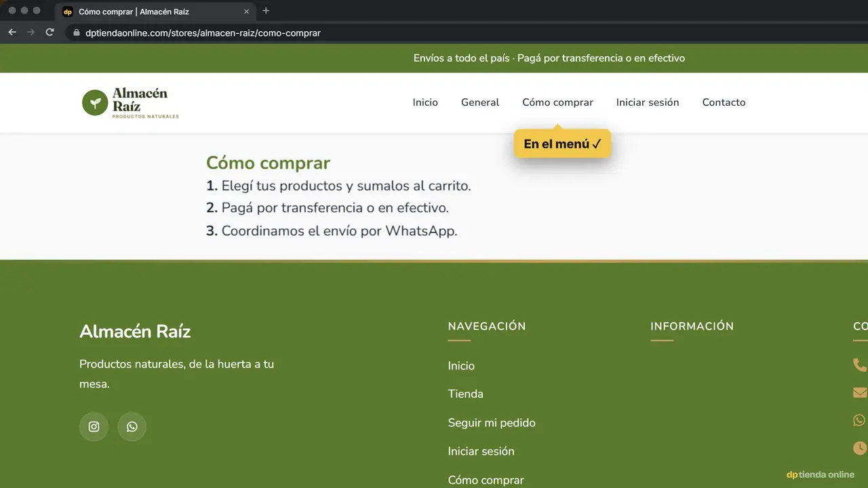This screenshot has width=868, height=488.
Task: Open Tienda footer link
Action: 465,394
